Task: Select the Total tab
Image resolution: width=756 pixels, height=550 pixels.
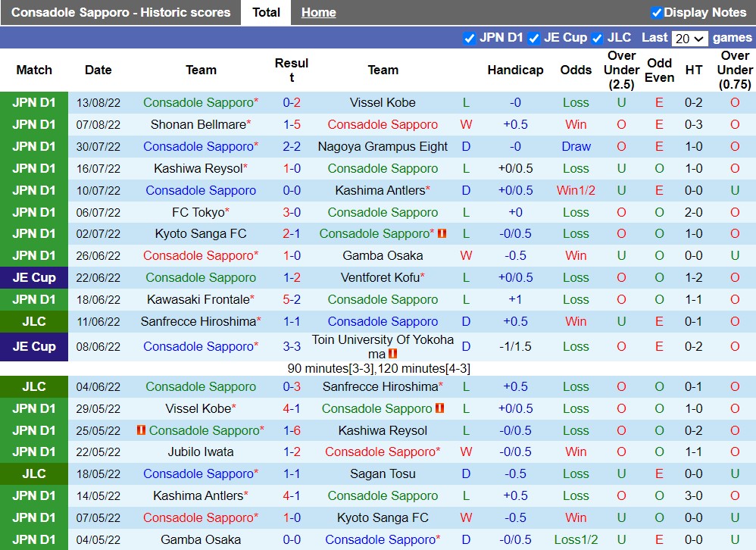Action: pos(266,13)
